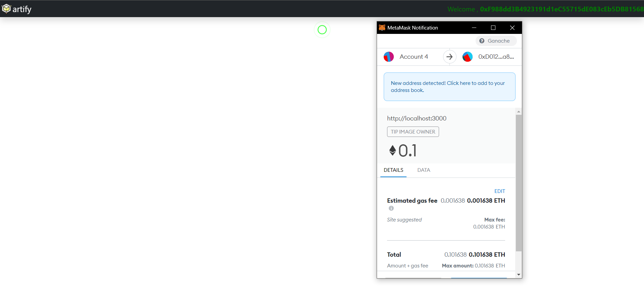
Task: Click the 0.1 amount value
Action: (408, 151)
